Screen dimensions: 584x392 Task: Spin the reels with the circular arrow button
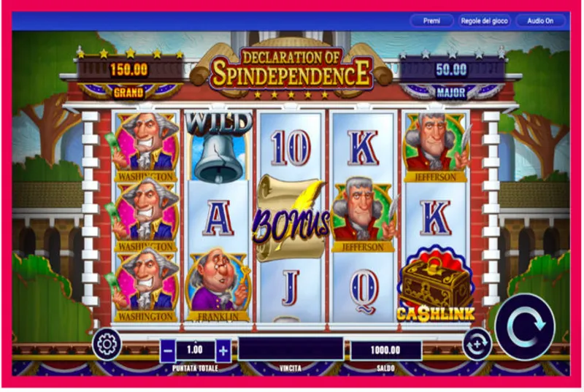(526, 327)
